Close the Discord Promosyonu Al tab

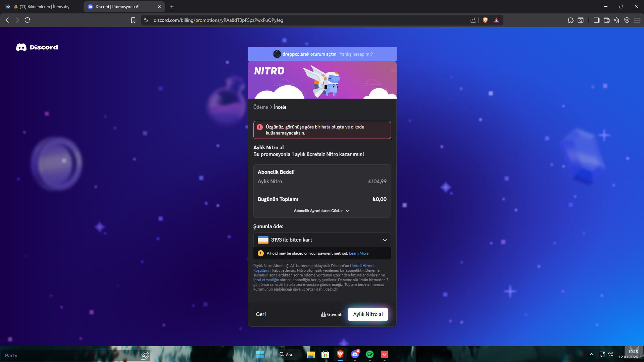[159, 7]
